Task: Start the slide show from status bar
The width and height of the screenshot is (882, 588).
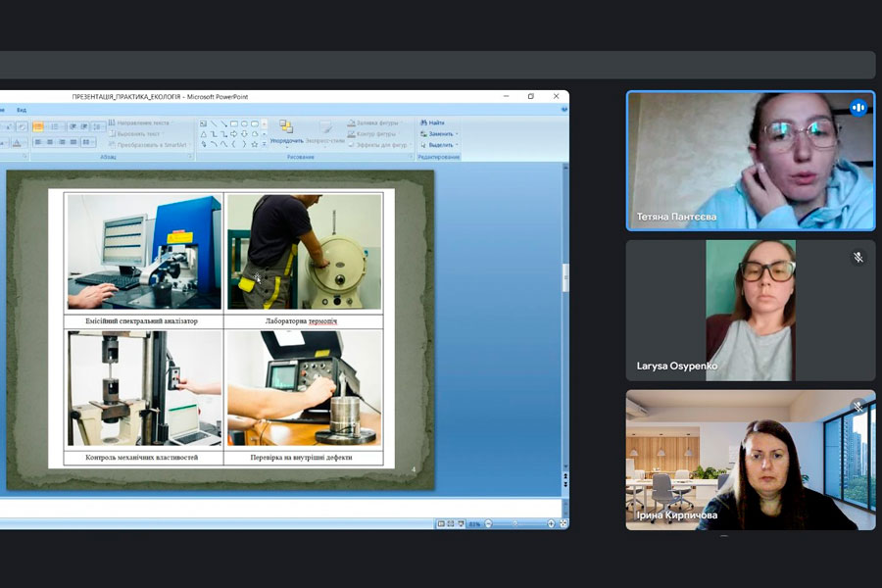Action: [460, 523]
